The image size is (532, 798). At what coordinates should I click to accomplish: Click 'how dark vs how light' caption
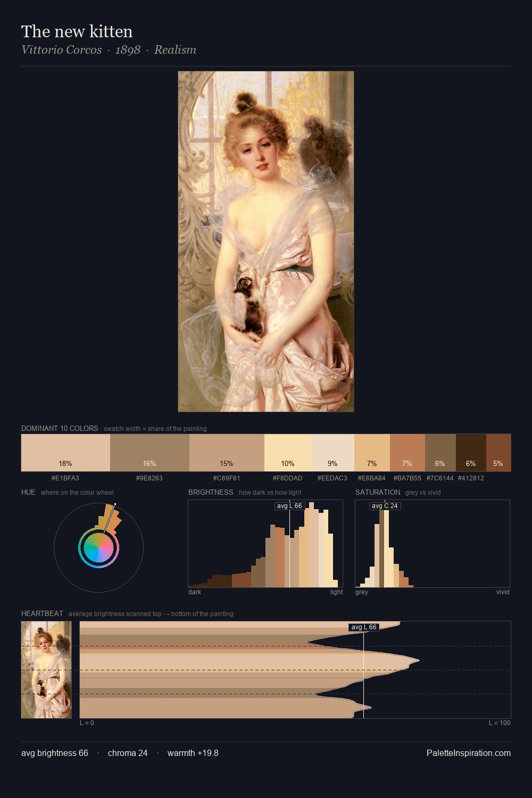270,493
